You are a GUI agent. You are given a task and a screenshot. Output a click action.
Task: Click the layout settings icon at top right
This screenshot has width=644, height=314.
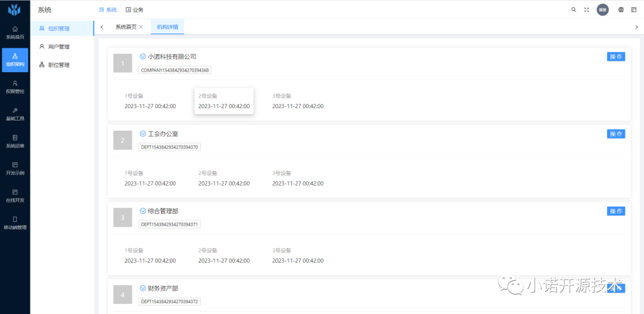(634, 10)
